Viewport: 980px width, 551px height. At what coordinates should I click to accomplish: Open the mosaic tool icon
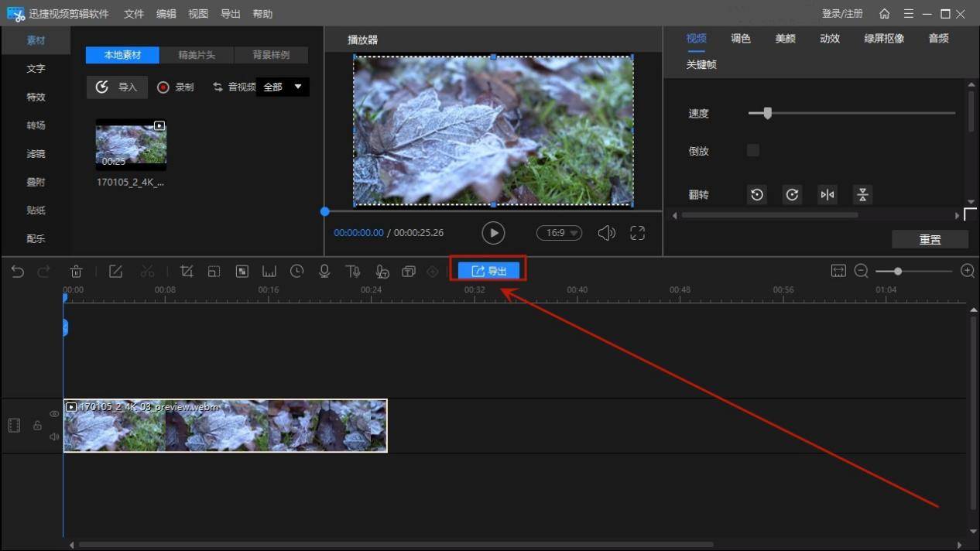242,271
